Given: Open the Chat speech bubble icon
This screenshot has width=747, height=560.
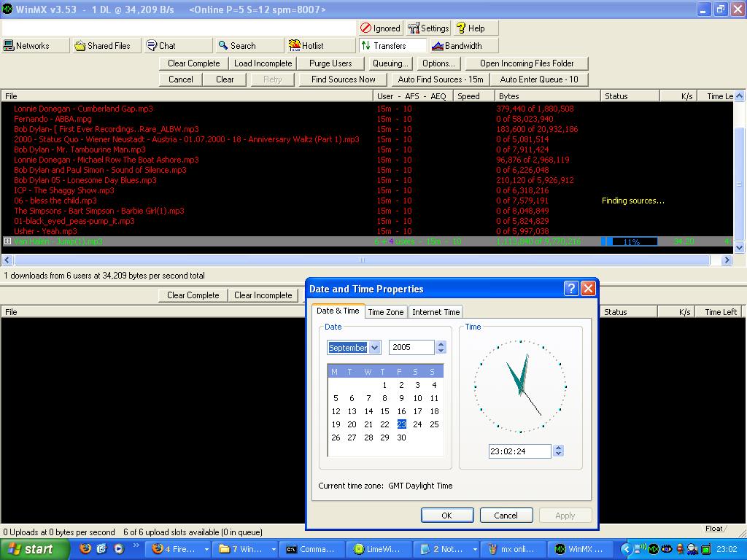Looking at the screenshot, I should click(x=152, y=46).
